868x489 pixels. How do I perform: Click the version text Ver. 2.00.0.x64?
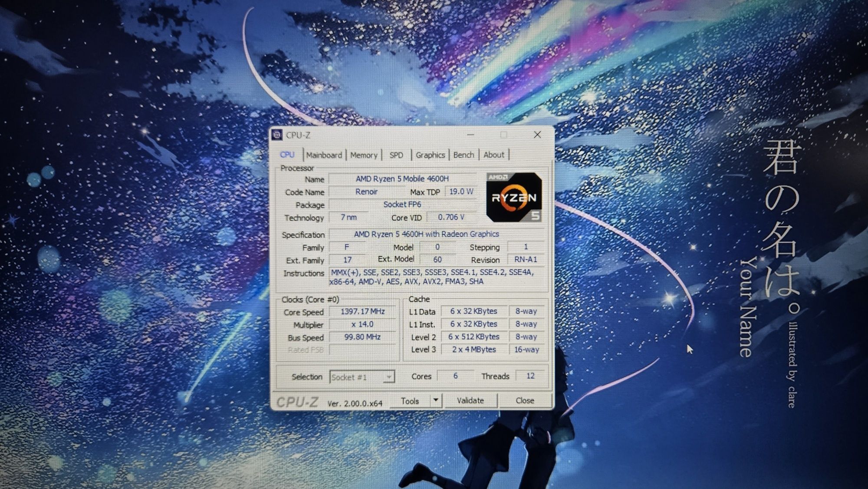[355, 403]
